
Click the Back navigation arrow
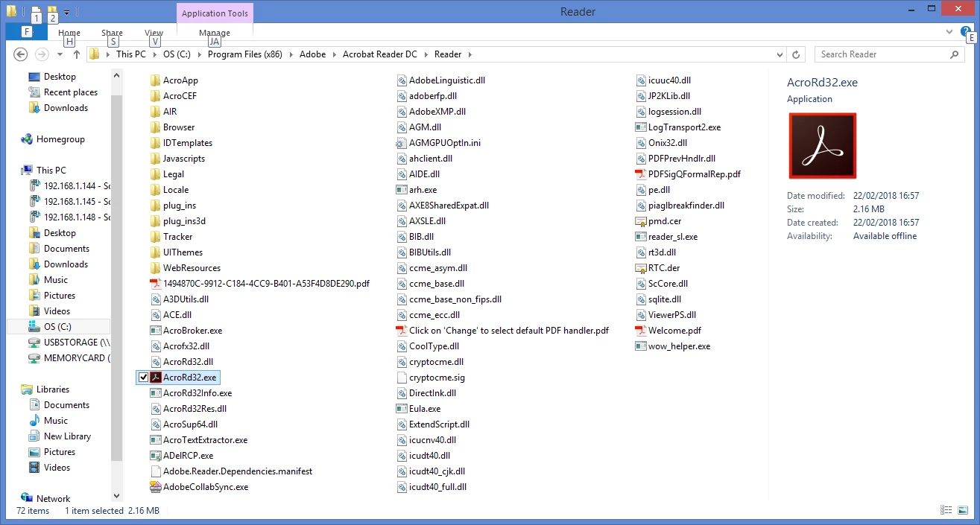coord(21,54)
